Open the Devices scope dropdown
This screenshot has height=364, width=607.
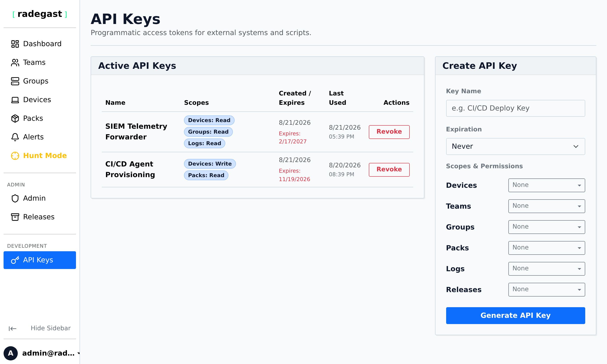547,185
